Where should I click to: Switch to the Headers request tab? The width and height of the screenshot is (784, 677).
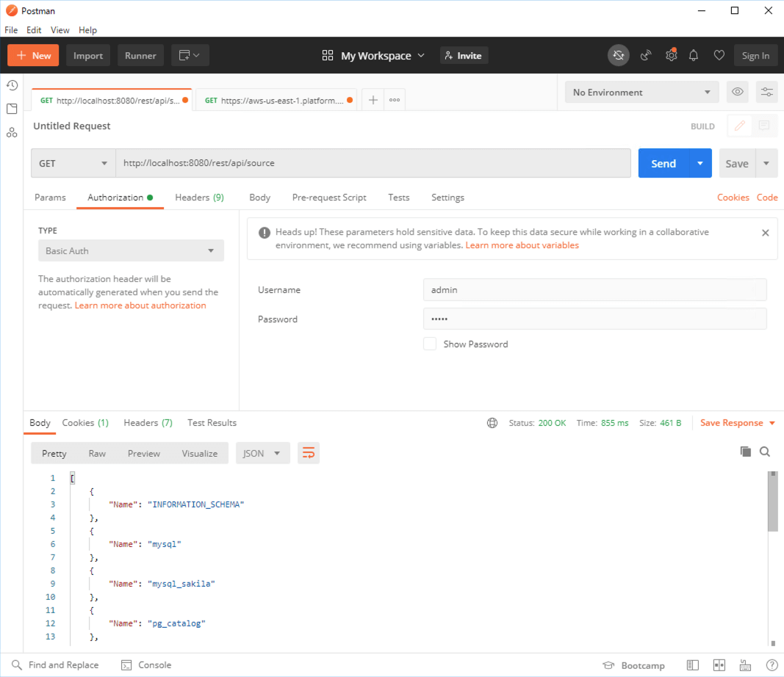[x=199, y=198]
